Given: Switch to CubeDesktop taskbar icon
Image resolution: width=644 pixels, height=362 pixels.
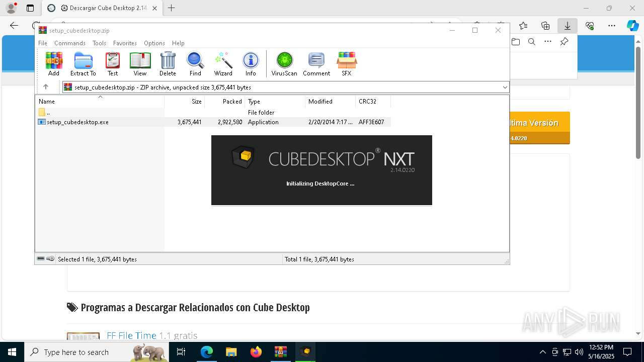Looking at the screenshot, I should click(x=305, y=352).
